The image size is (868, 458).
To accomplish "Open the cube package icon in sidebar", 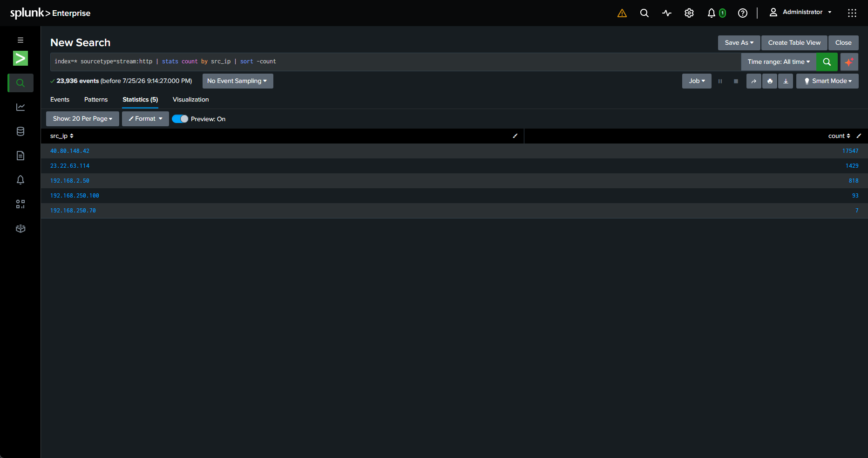I will 20,228.
